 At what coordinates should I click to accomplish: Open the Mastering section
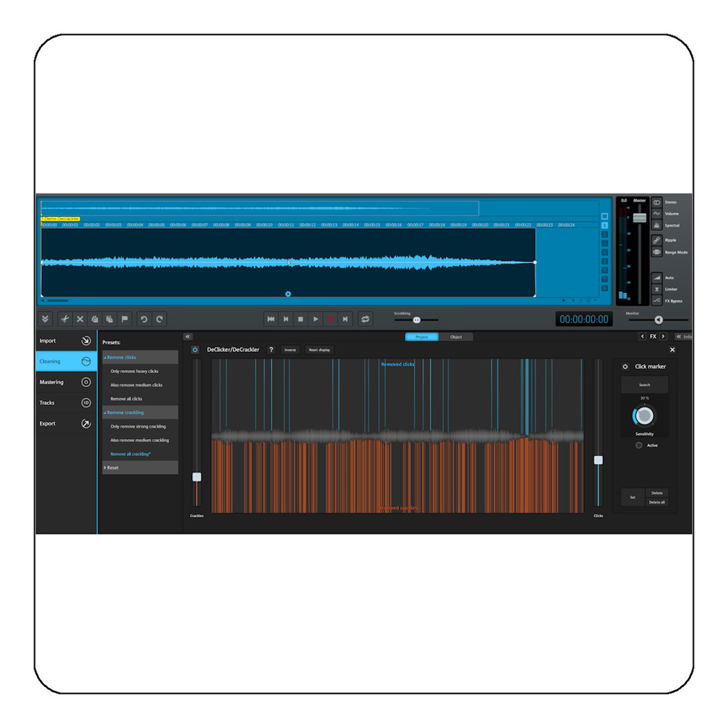coord(66,382)
